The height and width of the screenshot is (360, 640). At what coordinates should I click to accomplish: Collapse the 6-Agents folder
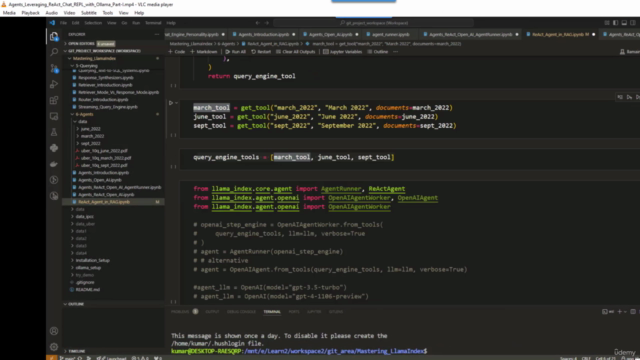84,114
